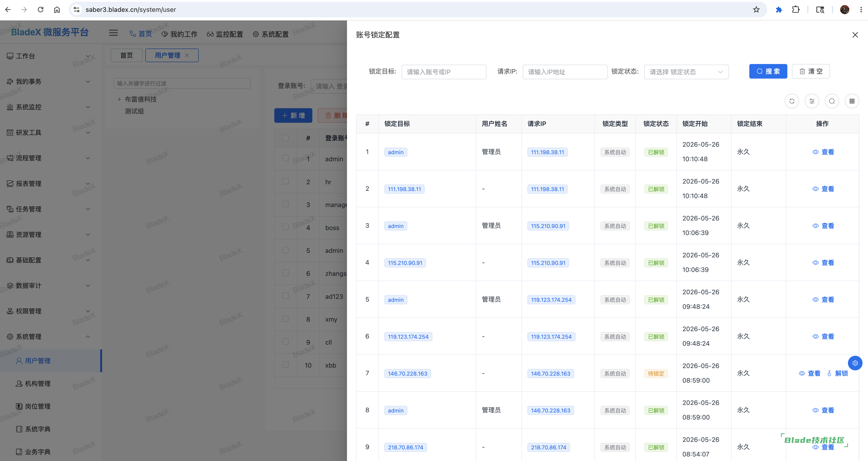View row 1 admin lock record via 查看
Screen dimensions: 868x461
(x=823, y=152)
